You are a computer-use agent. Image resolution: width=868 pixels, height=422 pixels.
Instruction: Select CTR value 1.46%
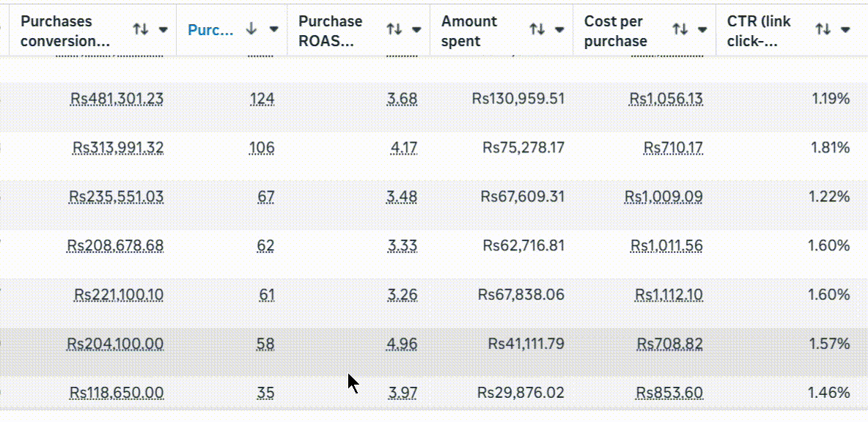(x=829, y=393)
